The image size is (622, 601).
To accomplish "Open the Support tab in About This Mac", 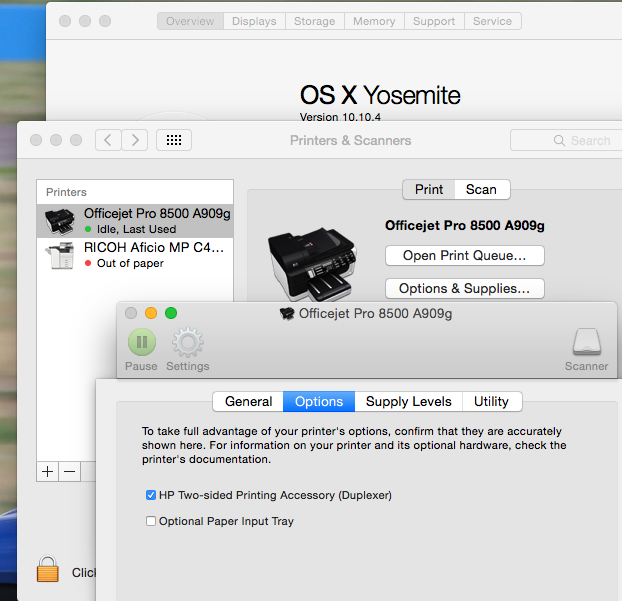I will (434, 21).
